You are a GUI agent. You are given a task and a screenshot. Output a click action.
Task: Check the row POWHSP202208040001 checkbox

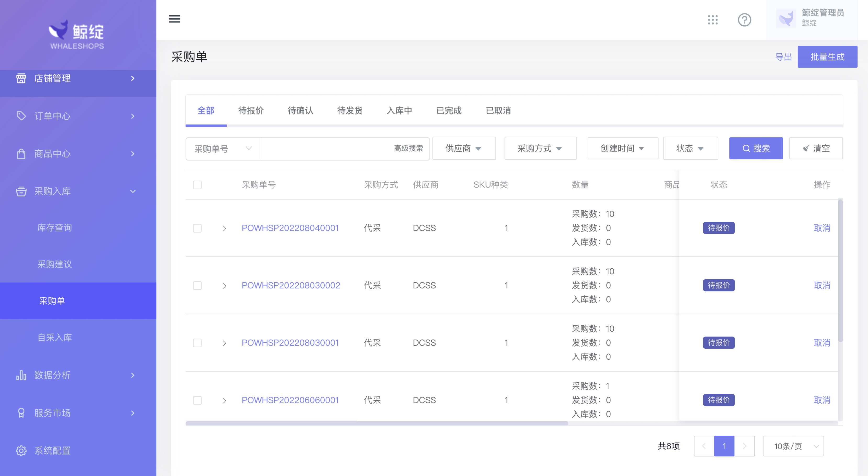click(x=197, y=228)
